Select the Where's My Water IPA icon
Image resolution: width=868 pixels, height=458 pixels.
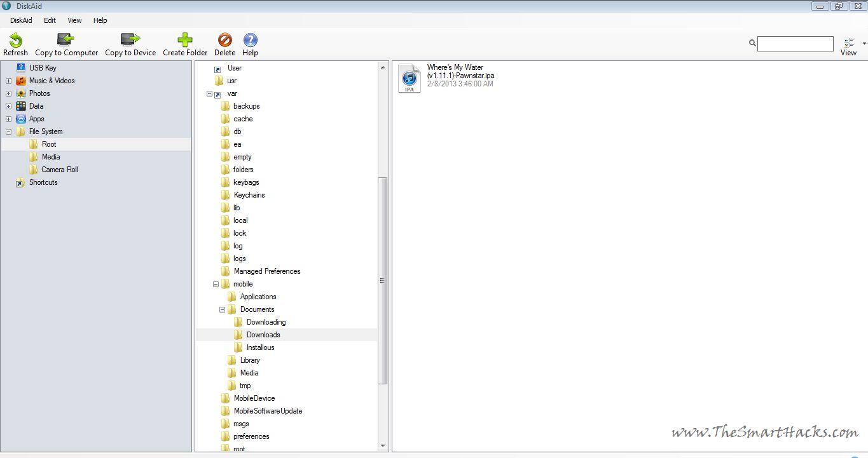point(409,78)
